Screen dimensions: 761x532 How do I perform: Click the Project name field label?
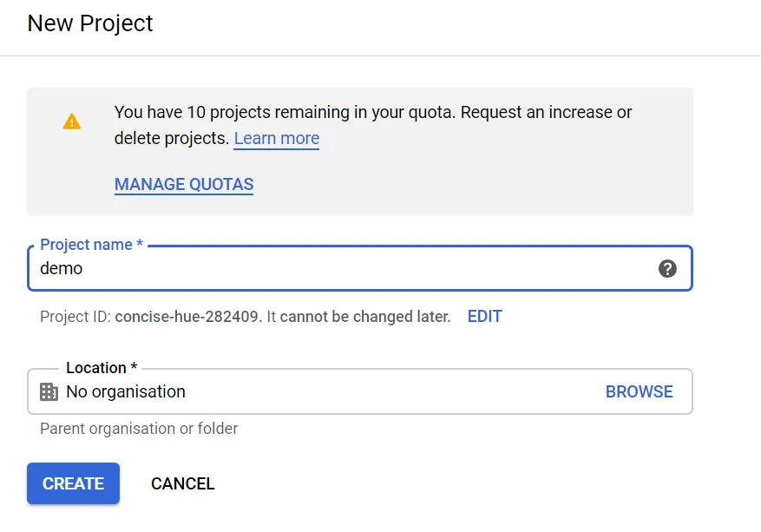click(x=91, y=245)
